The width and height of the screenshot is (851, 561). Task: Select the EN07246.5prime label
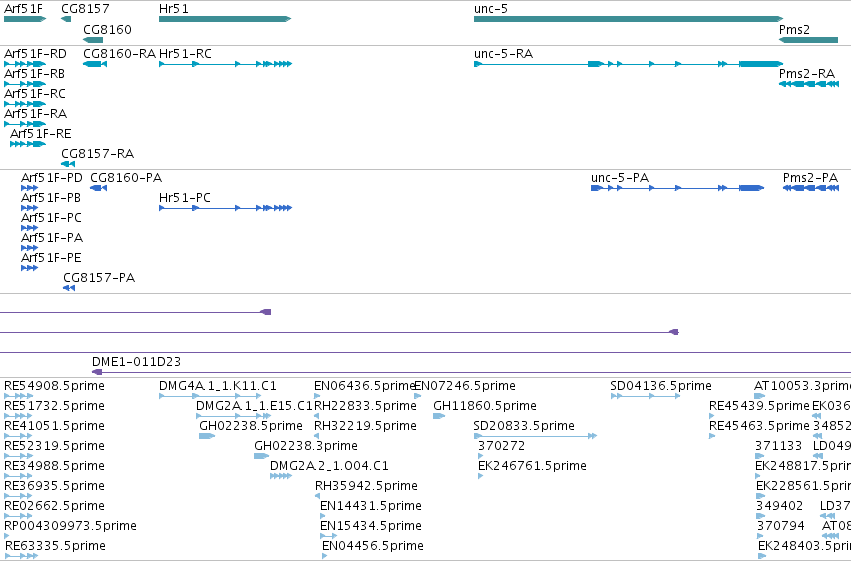coord(465,386)
